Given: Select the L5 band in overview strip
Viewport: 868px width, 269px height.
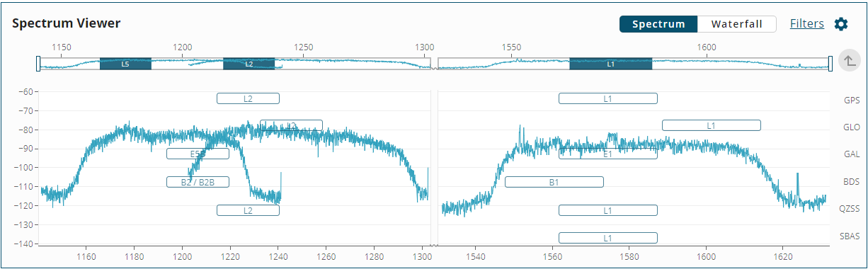Looking at the screenshot, I should 125,64.
